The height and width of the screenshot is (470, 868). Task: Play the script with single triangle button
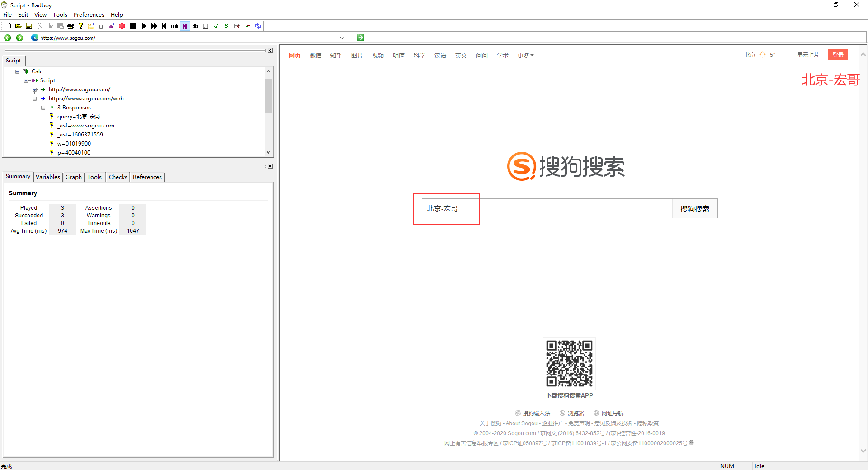click(144, 26)
